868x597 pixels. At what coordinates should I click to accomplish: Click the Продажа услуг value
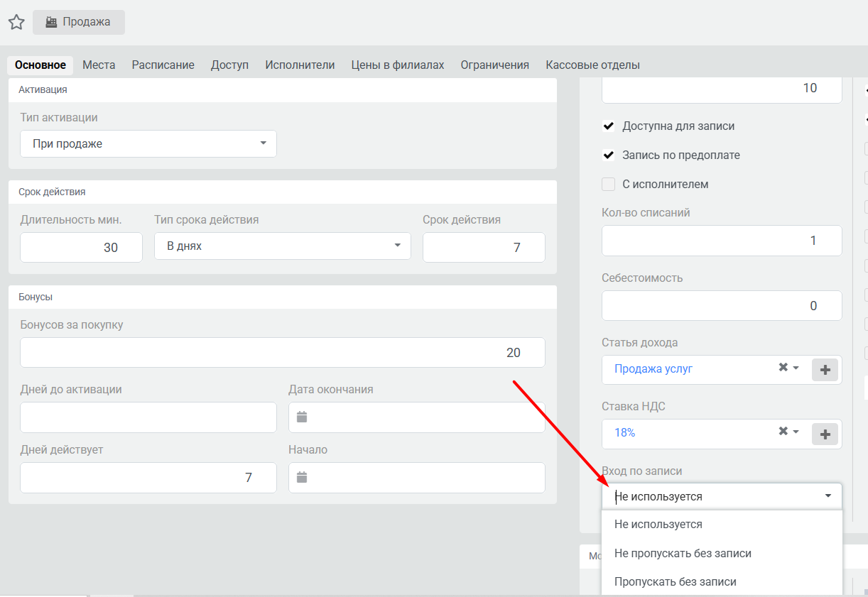point(653,368)
